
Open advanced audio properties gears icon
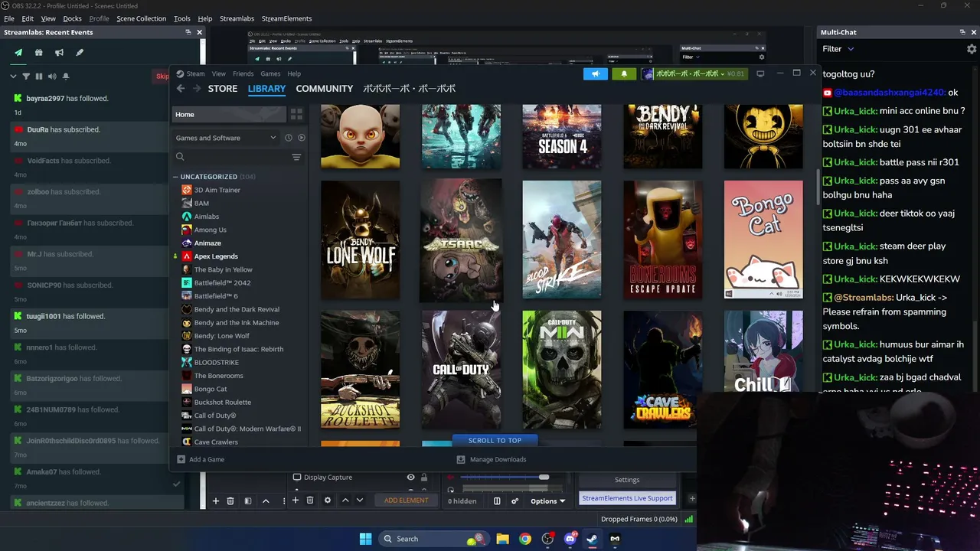pos(514,501)
